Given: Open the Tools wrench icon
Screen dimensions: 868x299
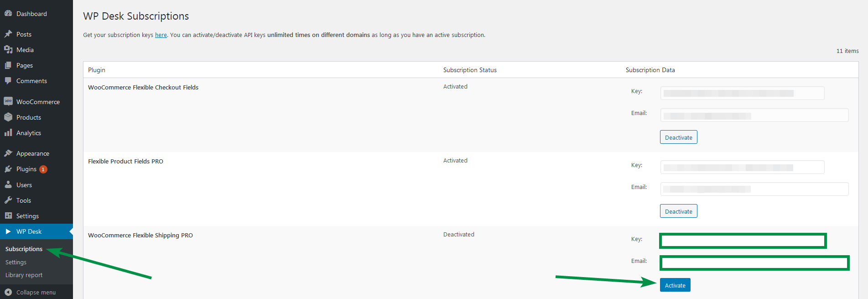Looking at the screenshot, I should click(x=8, y=200).
